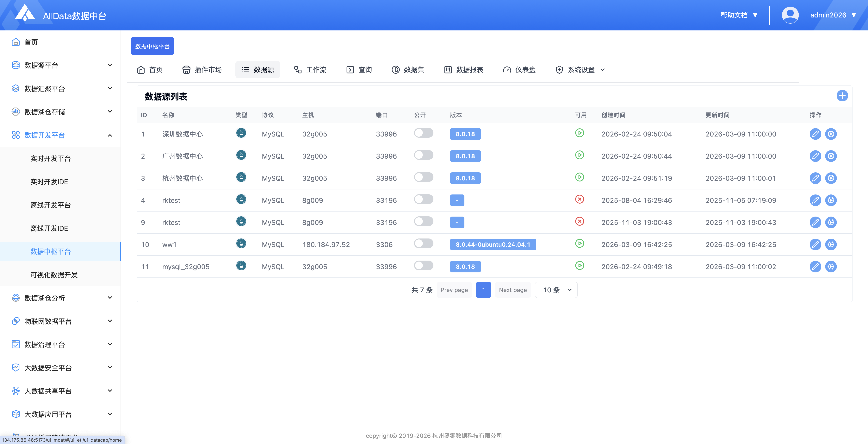The image size is (868, 444).
Task: Click the 数据中枢平台 blue button
Action: tap(152, 46)
